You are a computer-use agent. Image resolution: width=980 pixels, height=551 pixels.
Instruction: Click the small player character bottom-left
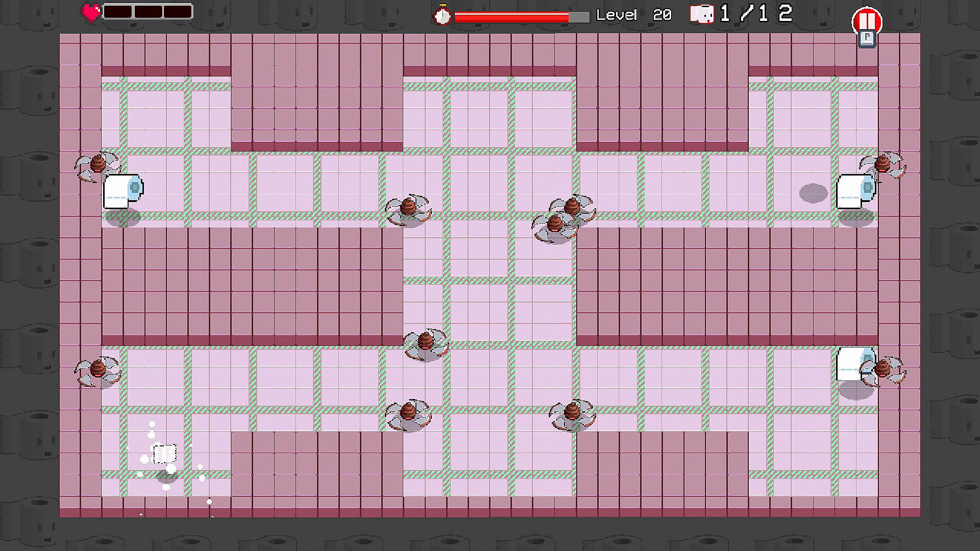tap(165, 454)
